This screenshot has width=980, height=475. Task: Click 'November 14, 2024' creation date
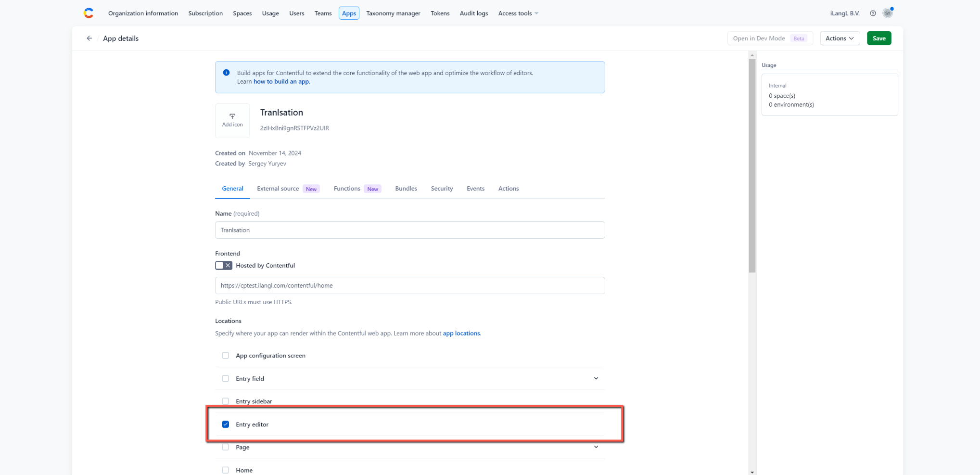pyautogui.click(x=275, y=153)
